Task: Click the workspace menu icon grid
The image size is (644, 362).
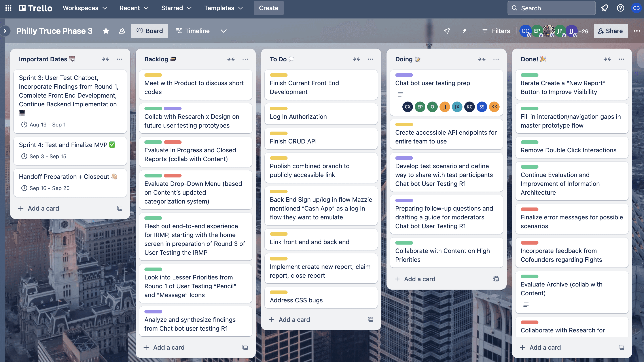Action: tap(9, 8)
